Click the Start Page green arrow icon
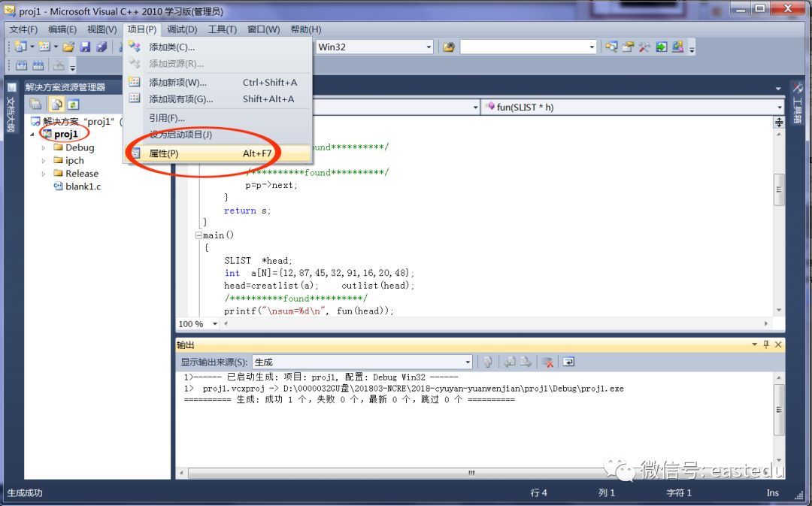 point(662,47)
